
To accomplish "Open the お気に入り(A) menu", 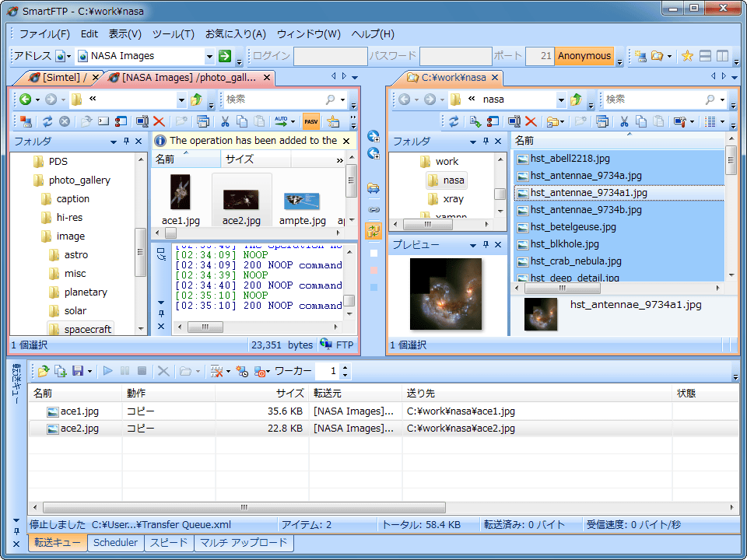I will coord(235,33).
